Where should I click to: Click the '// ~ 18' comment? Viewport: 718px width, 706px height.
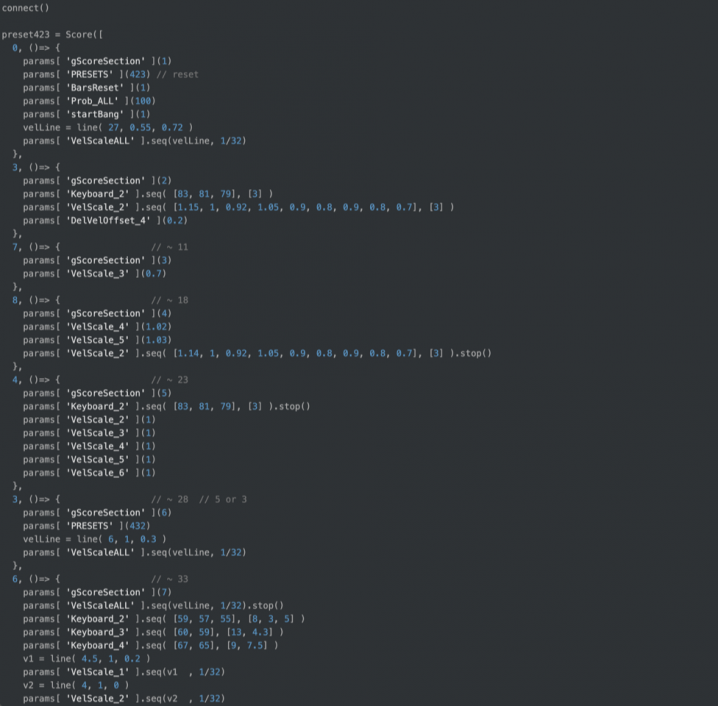tap(169, 300)
